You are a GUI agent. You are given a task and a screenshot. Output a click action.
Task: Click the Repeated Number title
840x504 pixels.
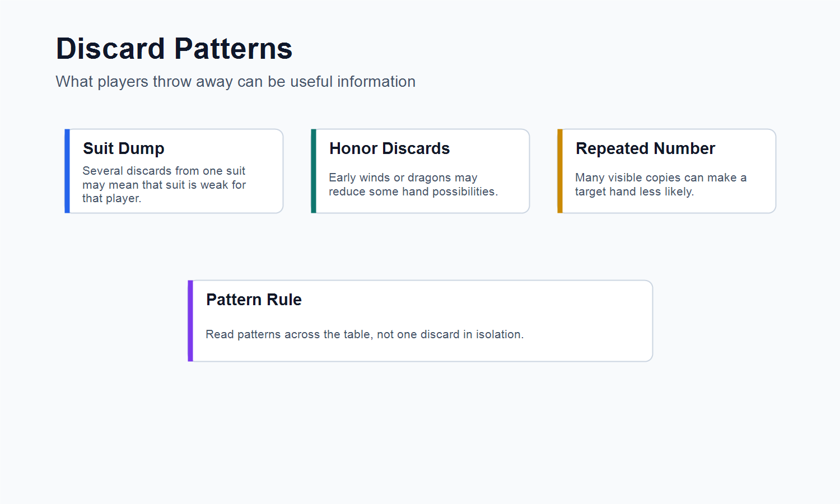pos(646,148)
